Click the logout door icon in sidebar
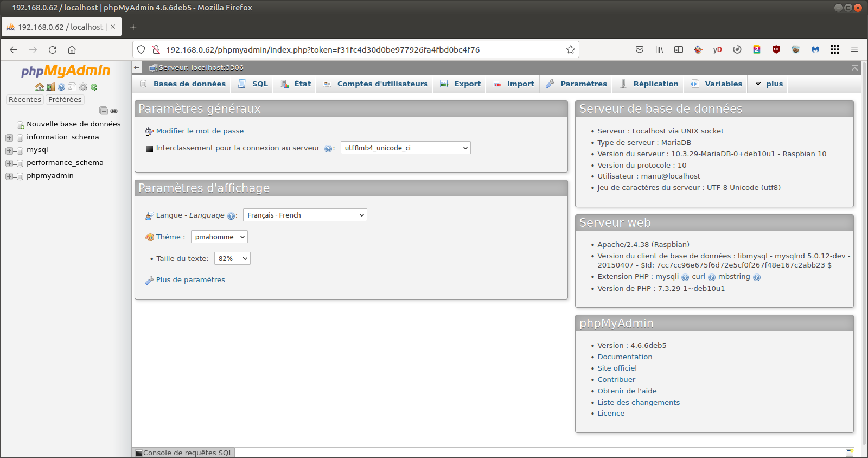Screen dimensions: 868x458 point(50,87)
